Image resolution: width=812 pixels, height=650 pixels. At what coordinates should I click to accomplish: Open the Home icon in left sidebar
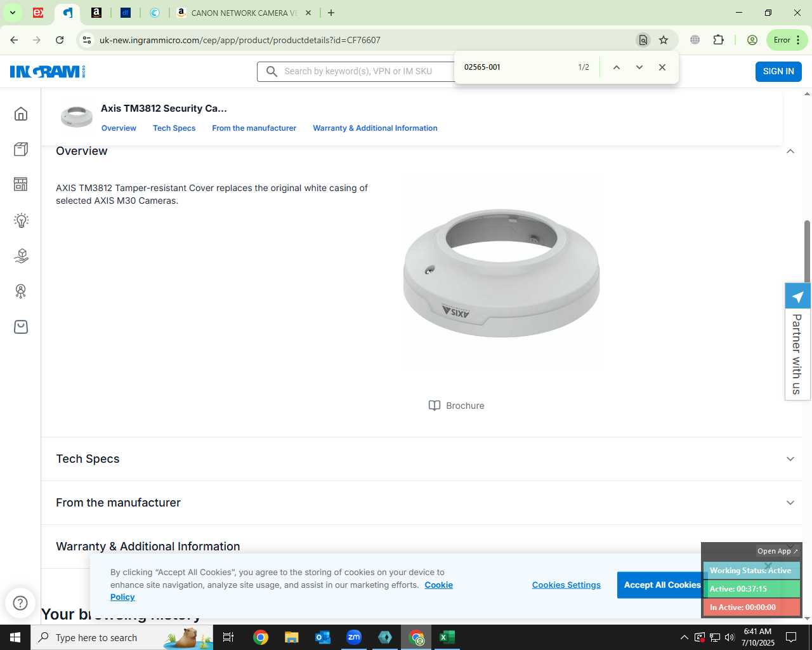pyautogui.click(x=21, y=114)
